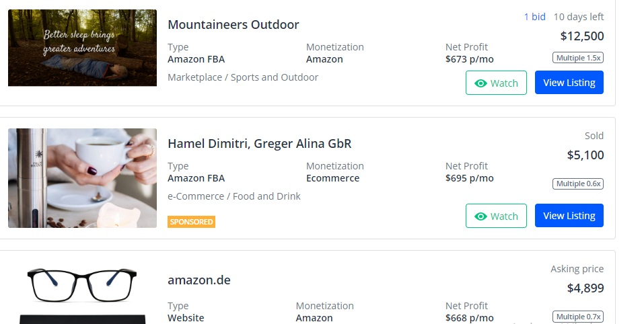The width and height of the screenshot is (644, 324).
Task: Click the $12,500 price
Action: click(x=582, y=36)
